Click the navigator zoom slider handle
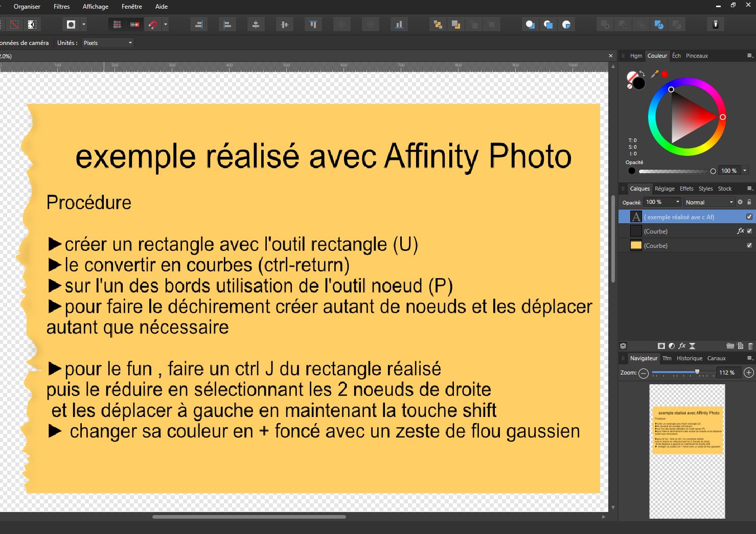The width and height of the screenshot is (756, 534). pos(697,372)
